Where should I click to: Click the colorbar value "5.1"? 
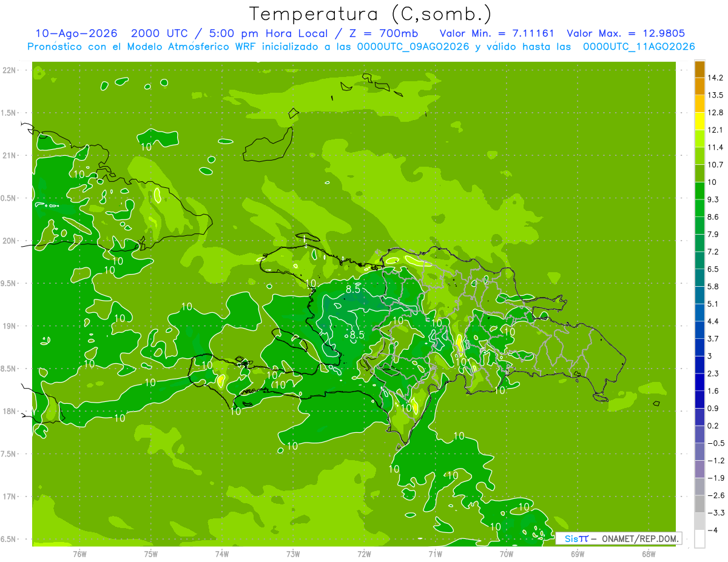point(713,304)
